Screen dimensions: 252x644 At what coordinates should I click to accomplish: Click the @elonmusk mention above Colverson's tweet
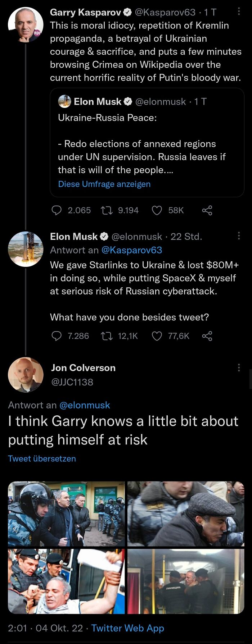click(x=85, y=405)
